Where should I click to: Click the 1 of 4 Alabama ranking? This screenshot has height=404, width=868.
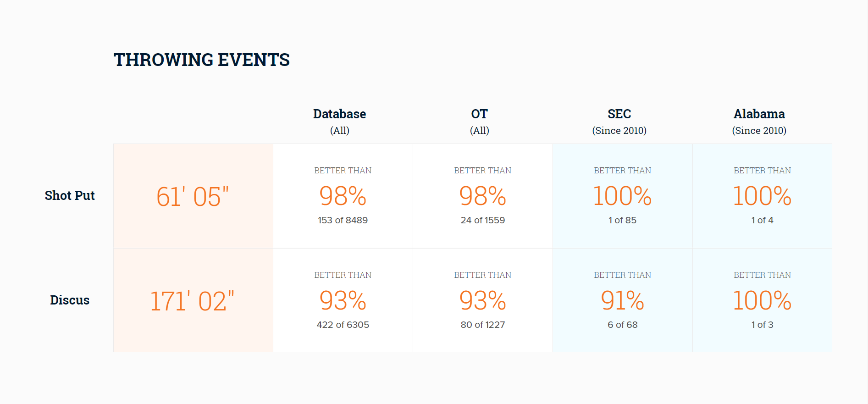pos(763,221)
